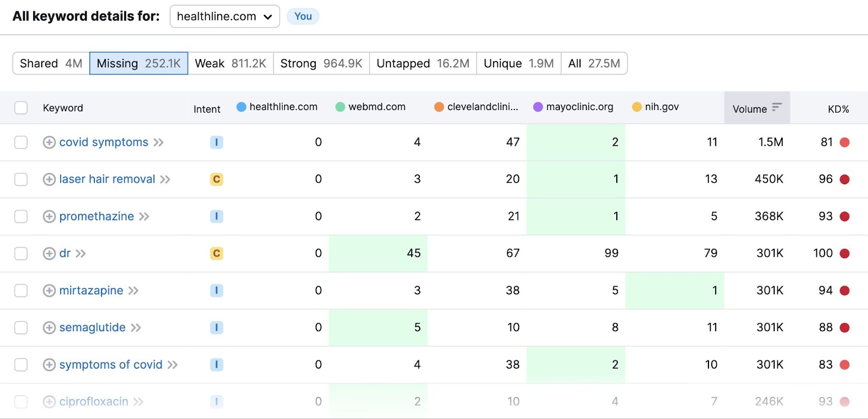Switch to the Shared 4M tab
The image size is (868, 419).
[51, 63]
